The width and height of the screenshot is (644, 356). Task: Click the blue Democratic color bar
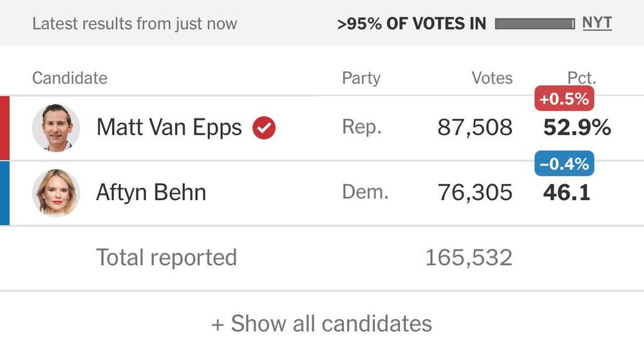tap(5, 192)
